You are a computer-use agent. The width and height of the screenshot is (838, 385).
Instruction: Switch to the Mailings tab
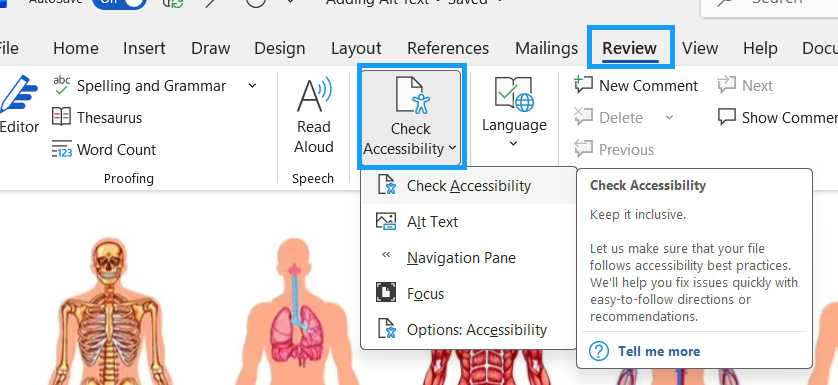coord(546,48)
